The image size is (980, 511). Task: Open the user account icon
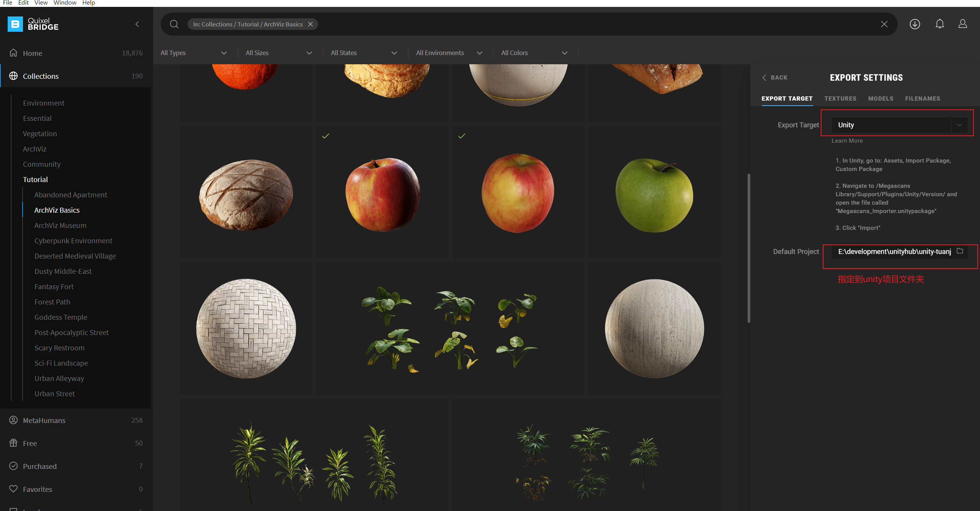click(x=962, y=24)
